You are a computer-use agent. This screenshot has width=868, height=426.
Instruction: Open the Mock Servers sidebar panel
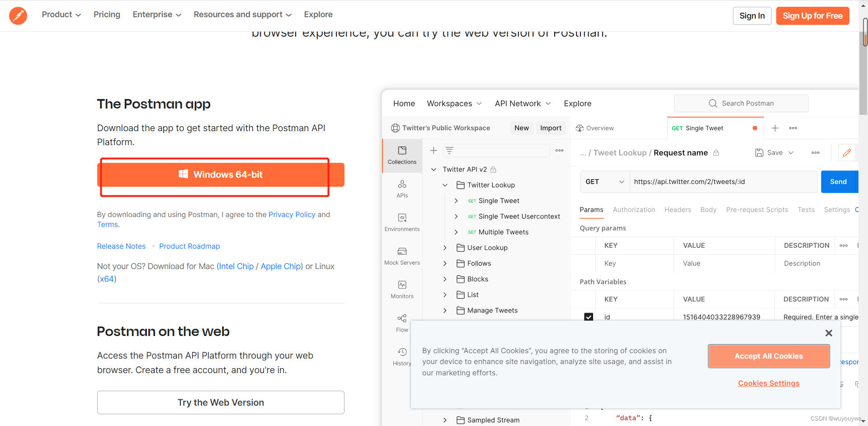402,256
